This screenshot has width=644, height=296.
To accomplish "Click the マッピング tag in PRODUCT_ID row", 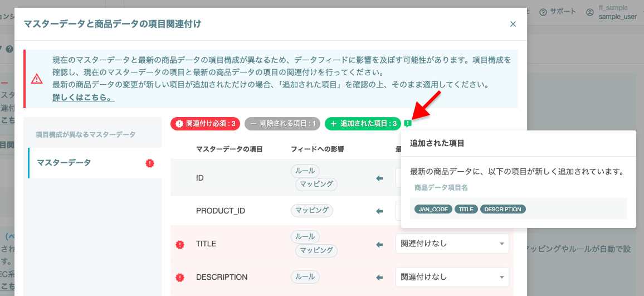I will 312,211.
